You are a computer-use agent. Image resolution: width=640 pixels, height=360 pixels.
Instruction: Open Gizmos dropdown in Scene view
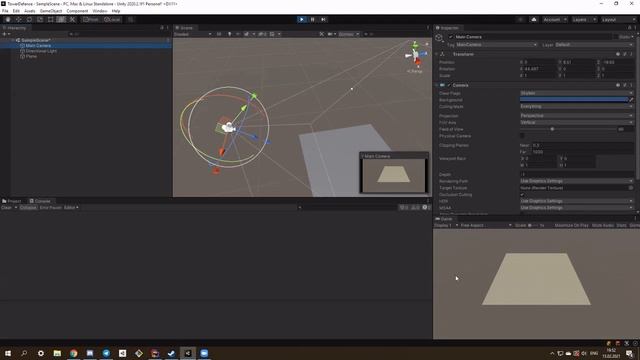349,34
